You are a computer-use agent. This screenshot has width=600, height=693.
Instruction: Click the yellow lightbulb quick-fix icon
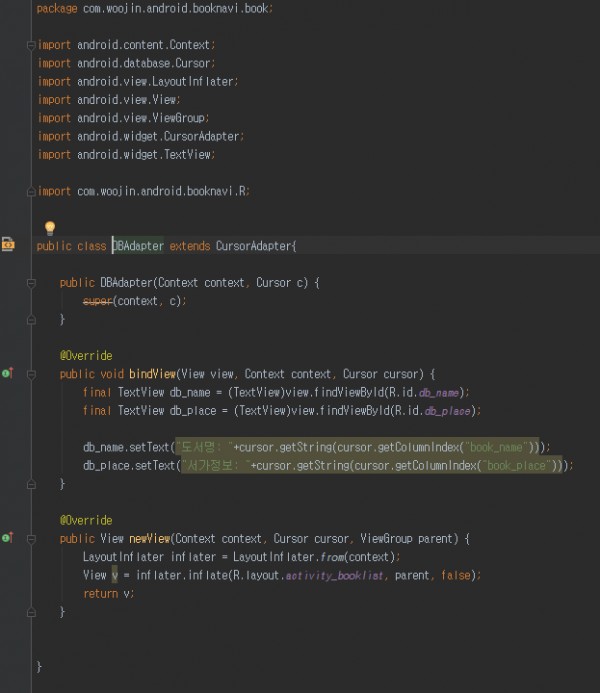tap(50, 227)
